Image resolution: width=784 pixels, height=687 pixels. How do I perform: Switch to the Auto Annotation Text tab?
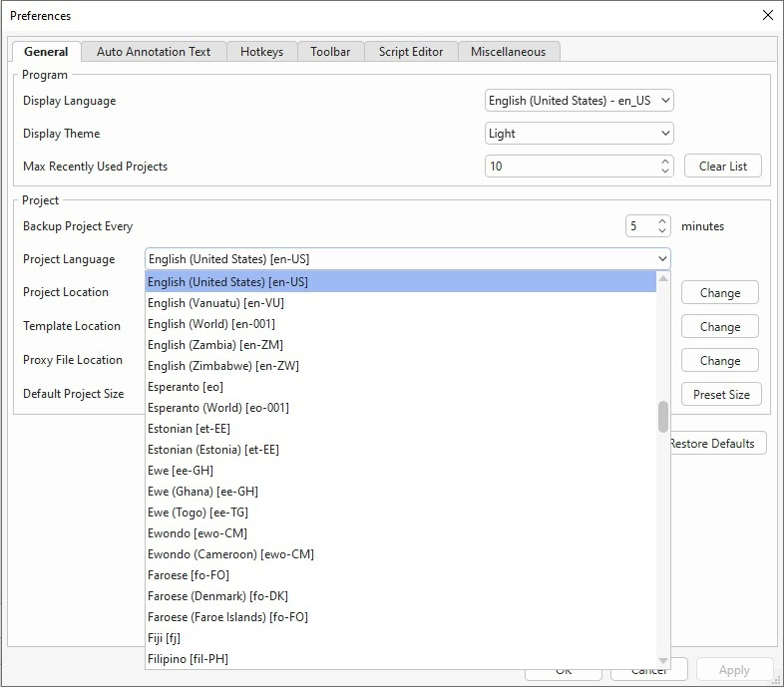(154, 52)
